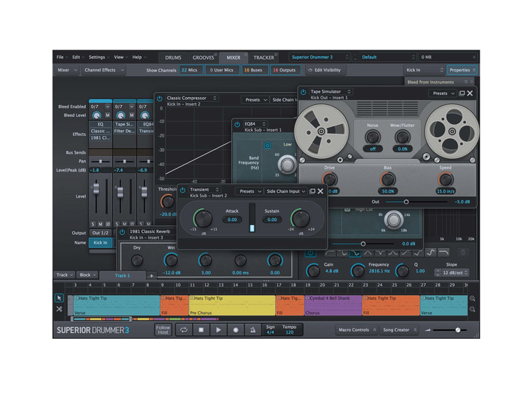
Task: Open the Block dropdown menu
Action: [87, 275]
